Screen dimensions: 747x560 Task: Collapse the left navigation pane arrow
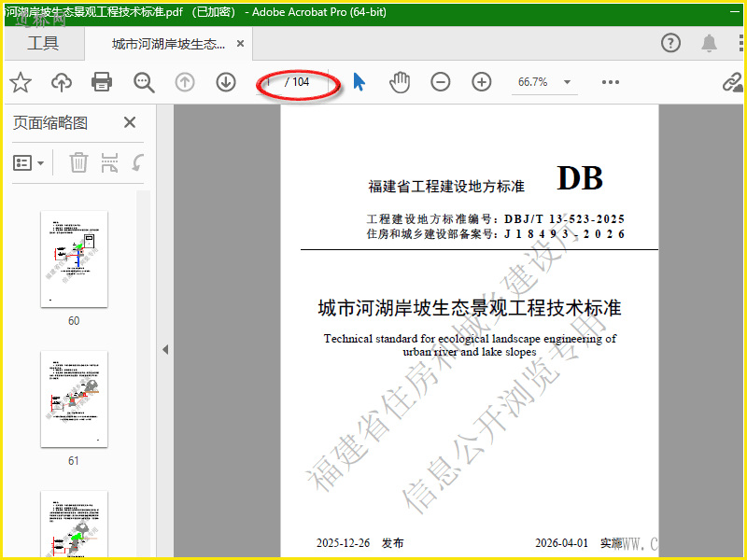(x=165, y=349)
